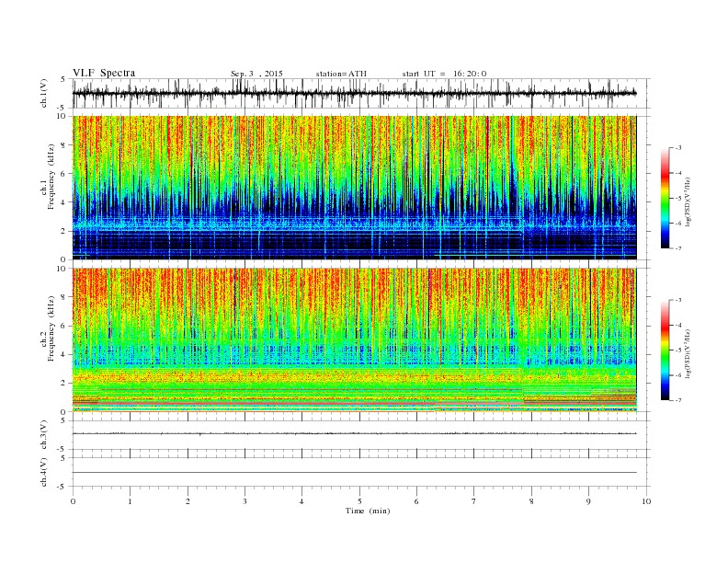Click the ch.4 flat trace panel
Screen dimensions: 728x563
pos(361,472)
